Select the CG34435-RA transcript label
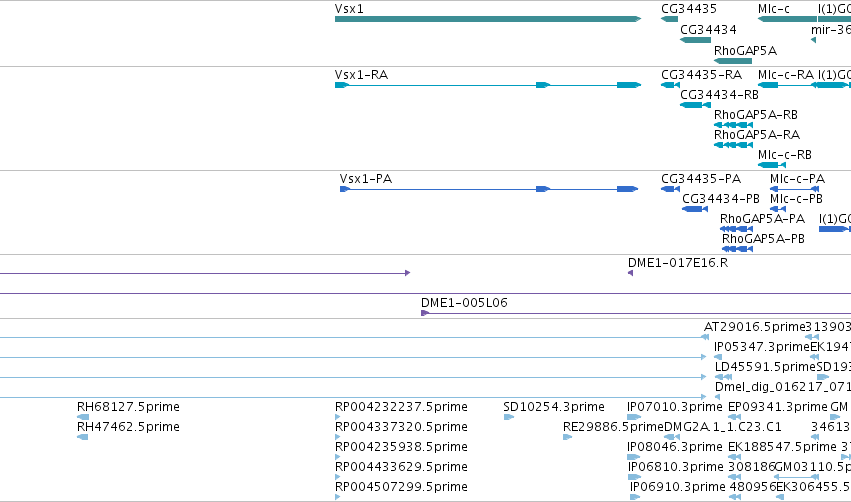Image resolution: width=851 pixels, height=502 pixels. point(701,74)
